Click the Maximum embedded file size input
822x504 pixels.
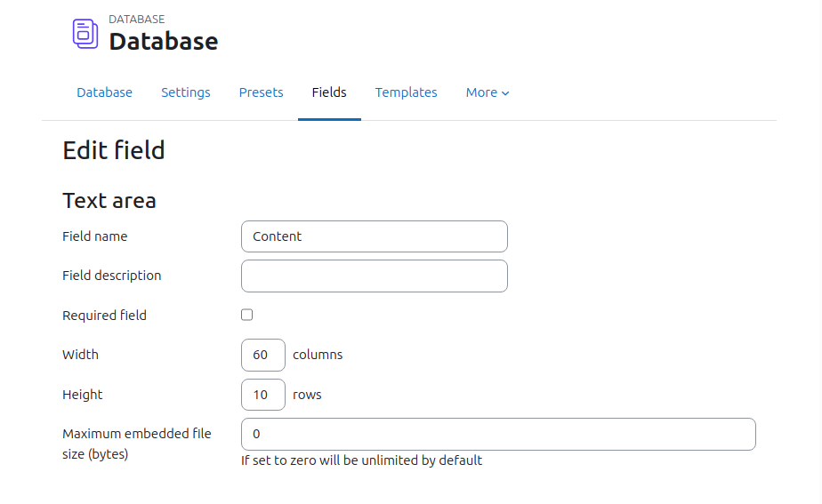[498, 435]
